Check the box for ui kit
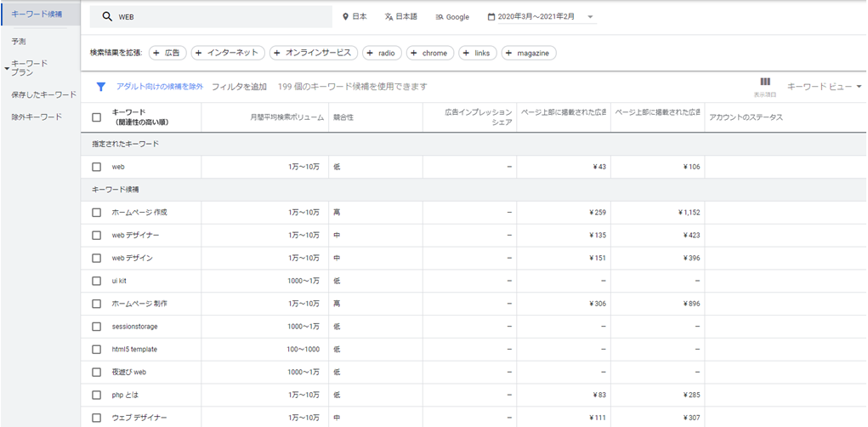The height and width of the screenshot is (427, 868). (x=97, y=281)
